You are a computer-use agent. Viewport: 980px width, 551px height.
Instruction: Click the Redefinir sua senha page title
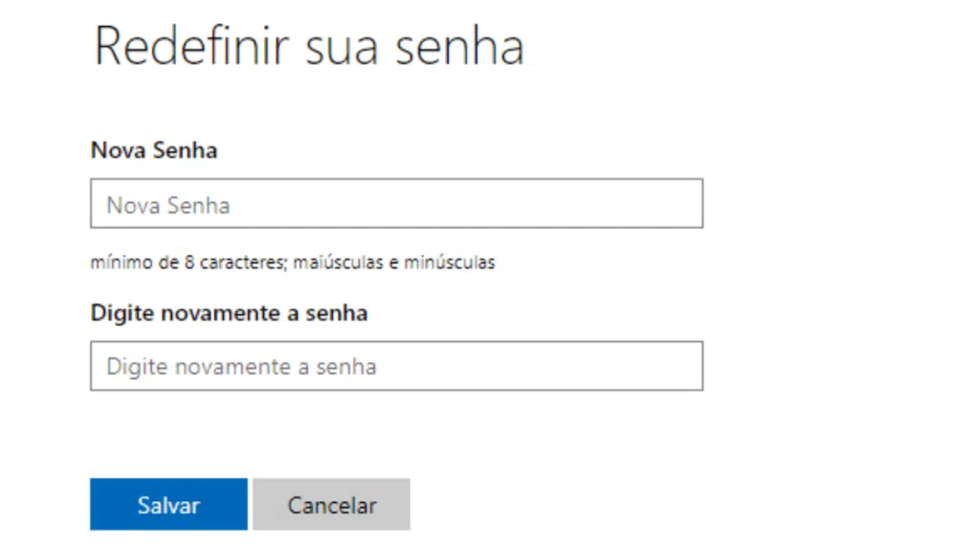click(x=308, y=44)
